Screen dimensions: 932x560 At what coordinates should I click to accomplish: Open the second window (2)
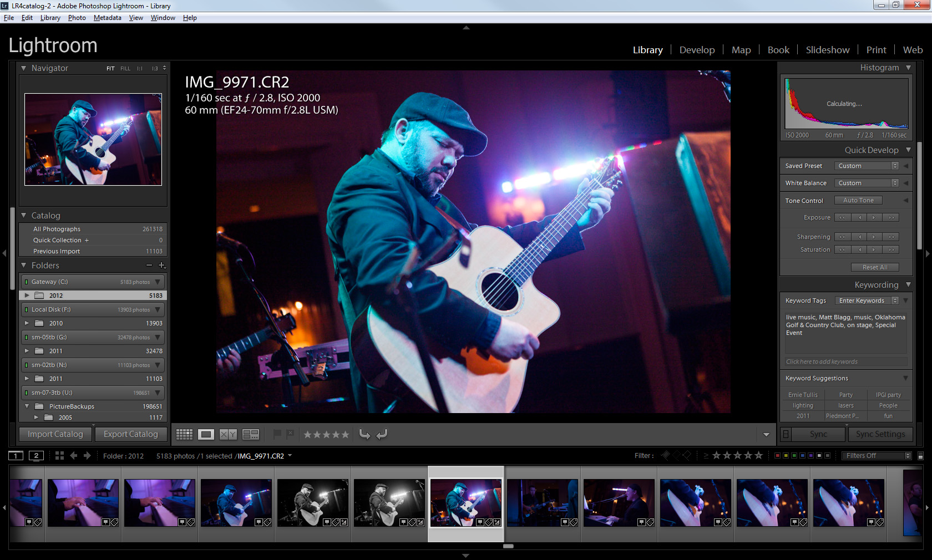pyautogui.click(x=36, y=456)
